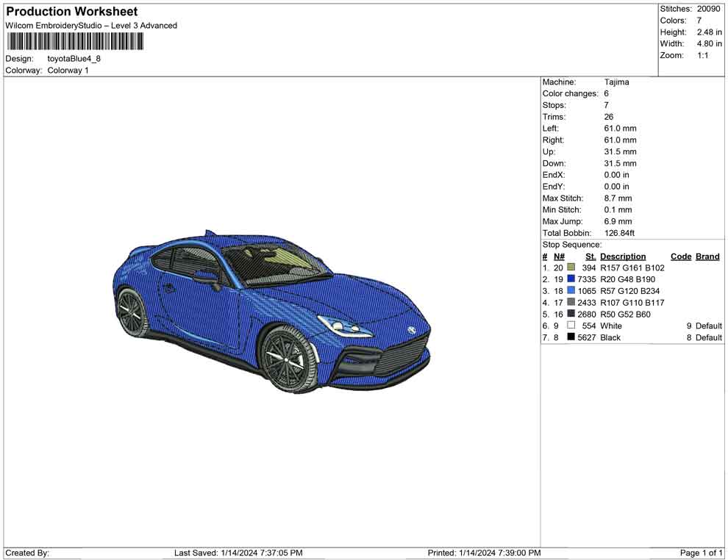Screen dimensions: 728x560
Task: Click the Page 1 of 1 footer text
Action: (701, 553)
